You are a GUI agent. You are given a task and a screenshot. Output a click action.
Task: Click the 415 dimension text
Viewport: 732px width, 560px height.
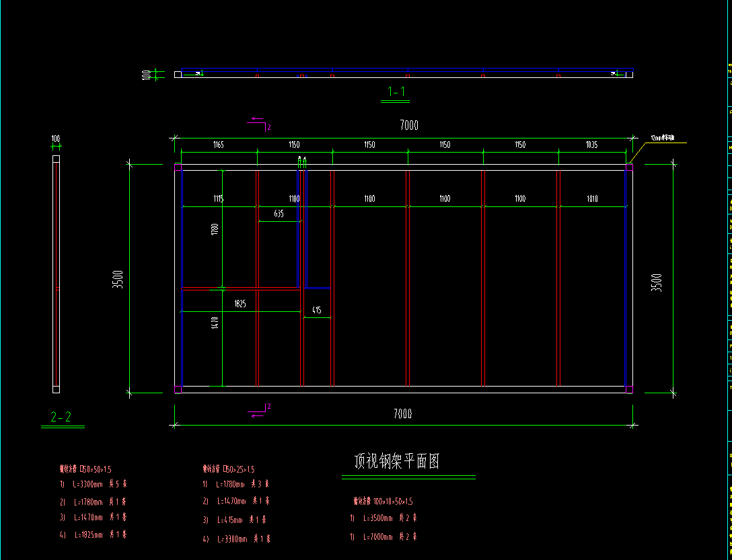[x=316, y=311]
